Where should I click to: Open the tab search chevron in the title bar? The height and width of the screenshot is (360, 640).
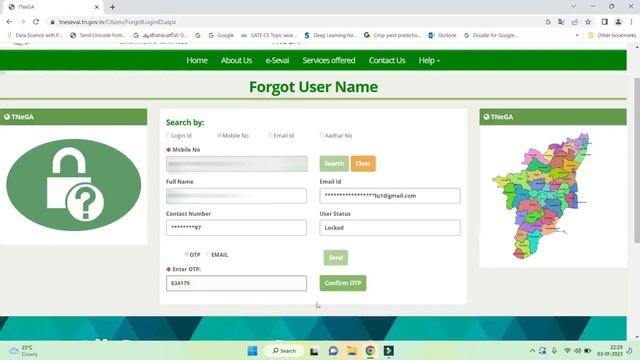click(x=573, y=7)
